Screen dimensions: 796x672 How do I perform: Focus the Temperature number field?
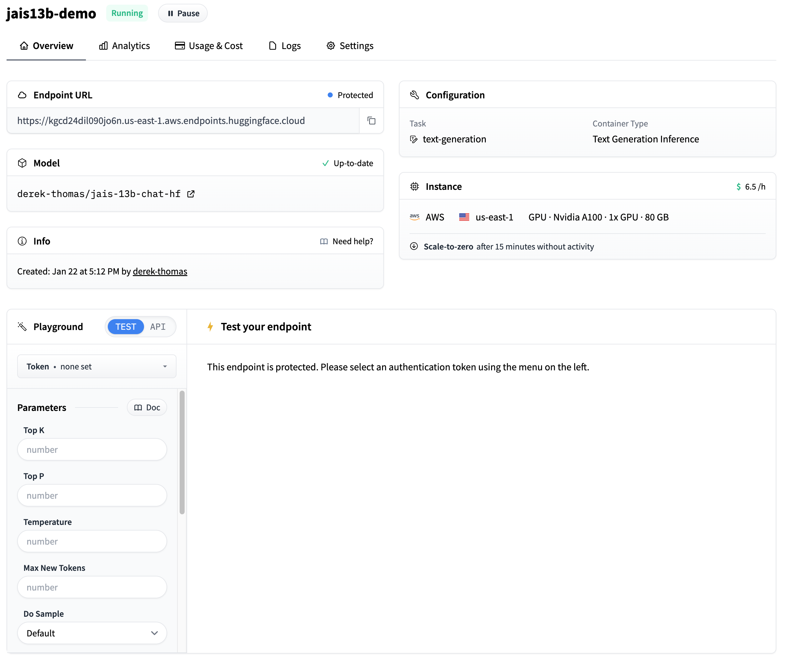click(92, 541)
